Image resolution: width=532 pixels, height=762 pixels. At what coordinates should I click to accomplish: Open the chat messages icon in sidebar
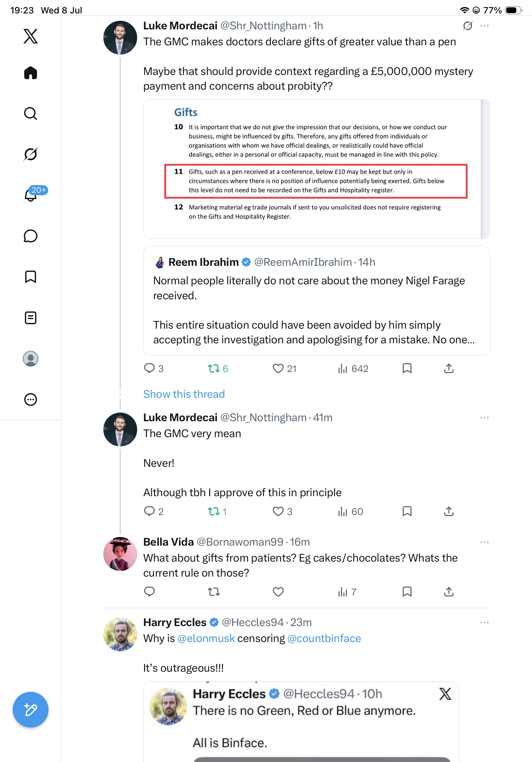[x=31, y=236]
